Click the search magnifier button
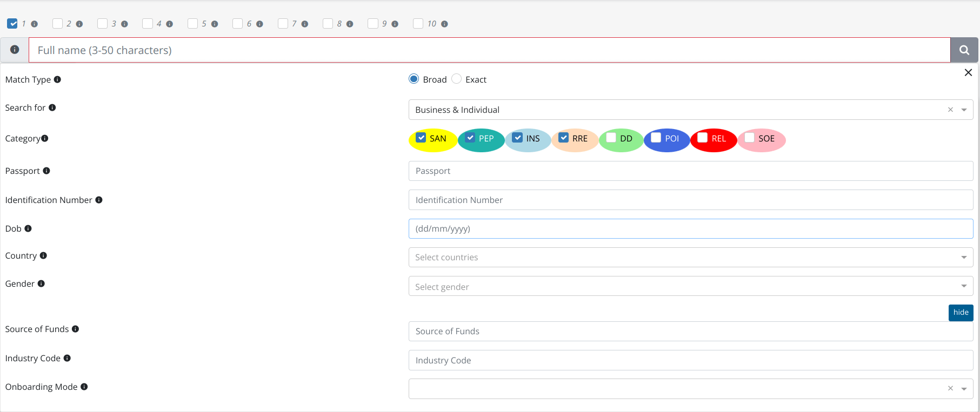The image size is (980, 412). 964,50
